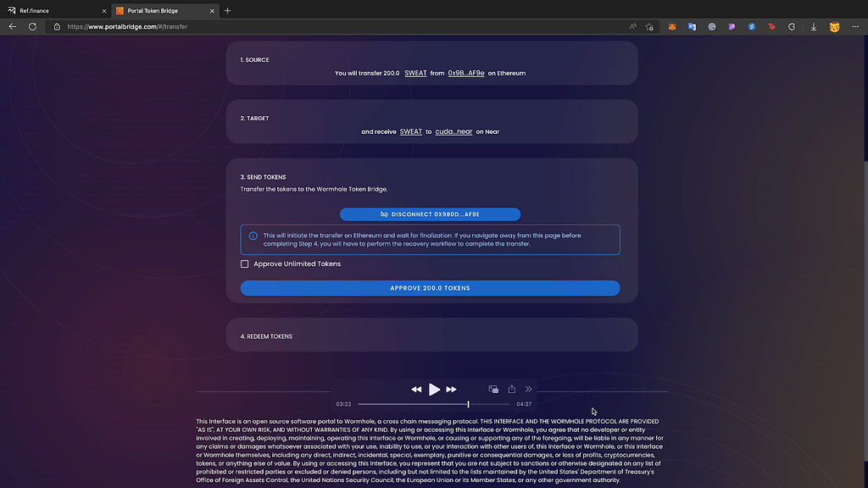
Task: Select the '4. REDEEM TOKENS' step header
Action: tap(266, 336)
